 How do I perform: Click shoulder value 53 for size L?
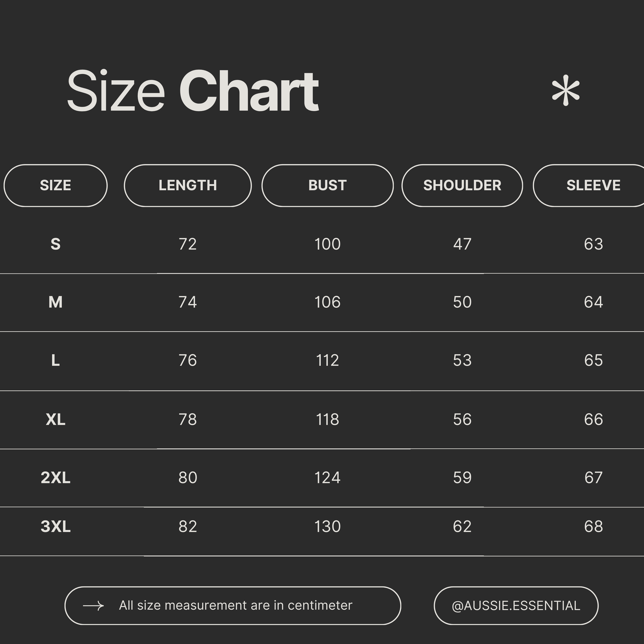(x=462, y=360)
